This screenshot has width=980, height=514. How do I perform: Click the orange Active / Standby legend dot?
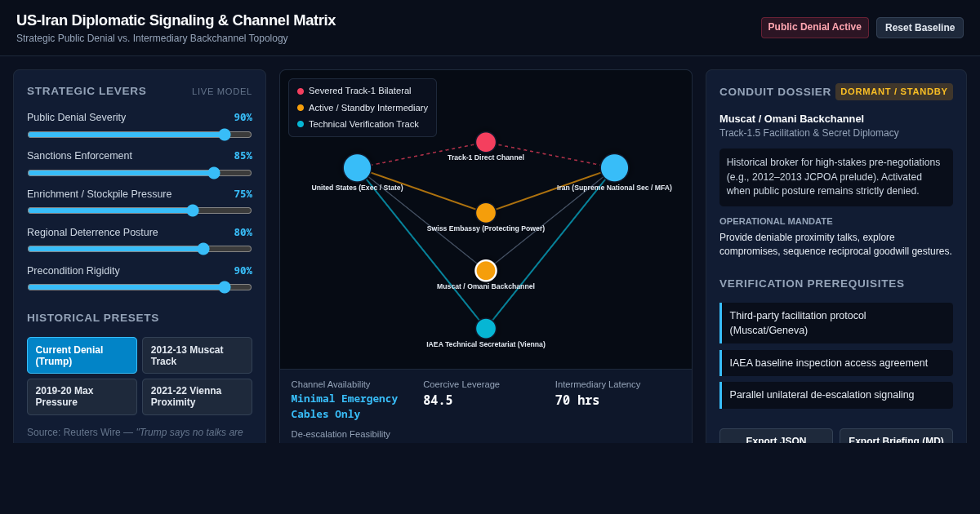301,108
